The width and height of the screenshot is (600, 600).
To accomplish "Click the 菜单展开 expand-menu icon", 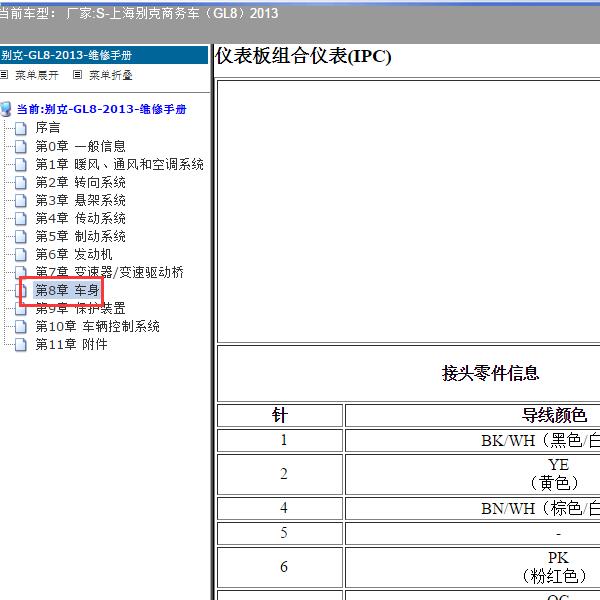I will point(4,75).
